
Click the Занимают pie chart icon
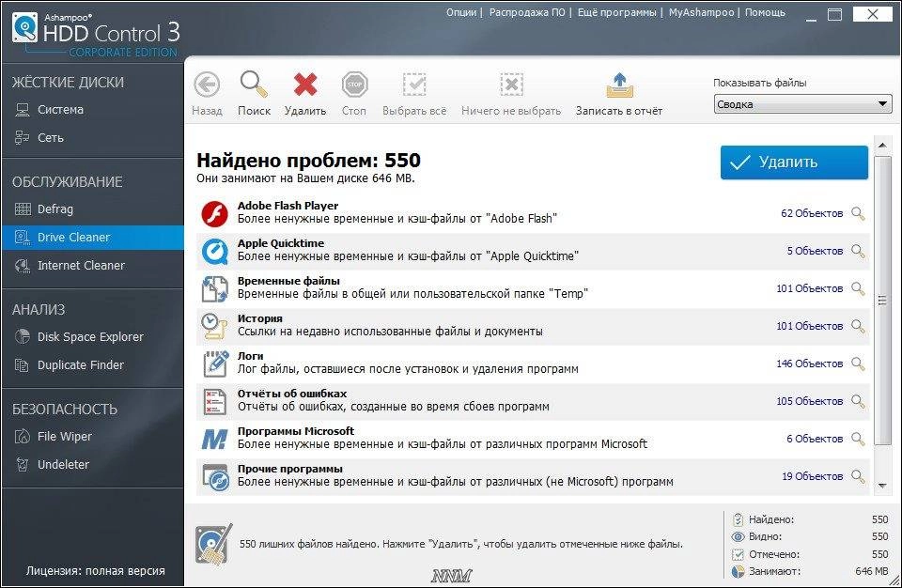point(739,572)
